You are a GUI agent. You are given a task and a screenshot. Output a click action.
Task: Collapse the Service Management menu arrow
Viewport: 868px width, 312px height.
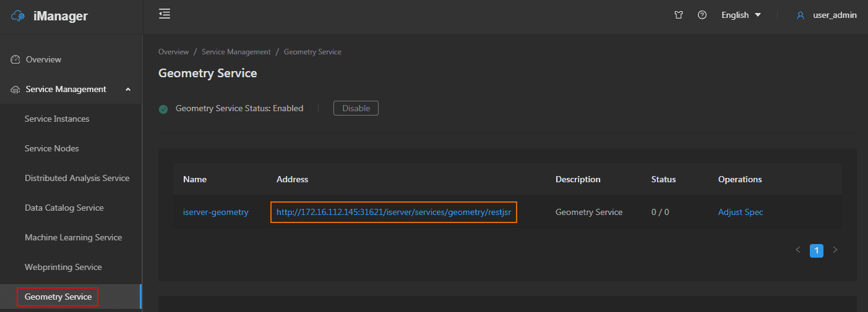click(128, 90)
